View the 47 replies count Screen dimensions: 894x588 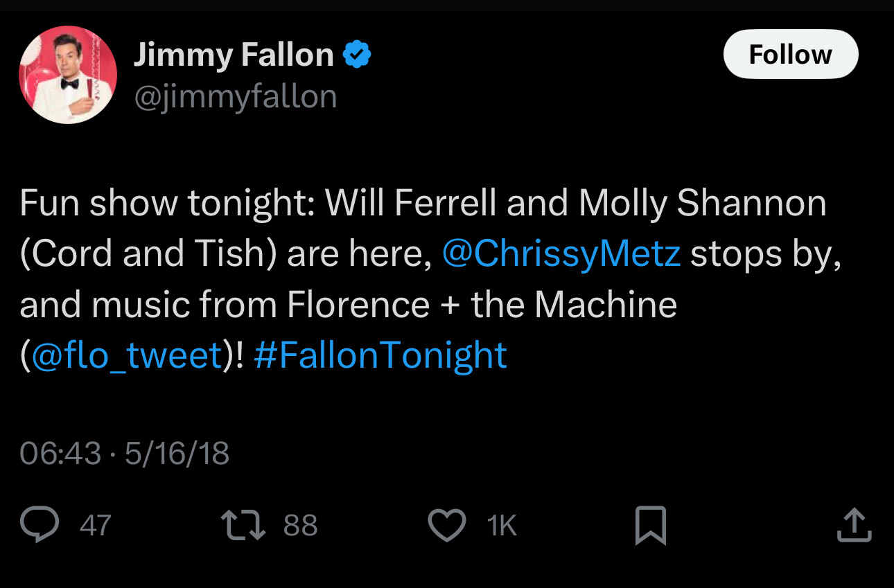(95, 525)
